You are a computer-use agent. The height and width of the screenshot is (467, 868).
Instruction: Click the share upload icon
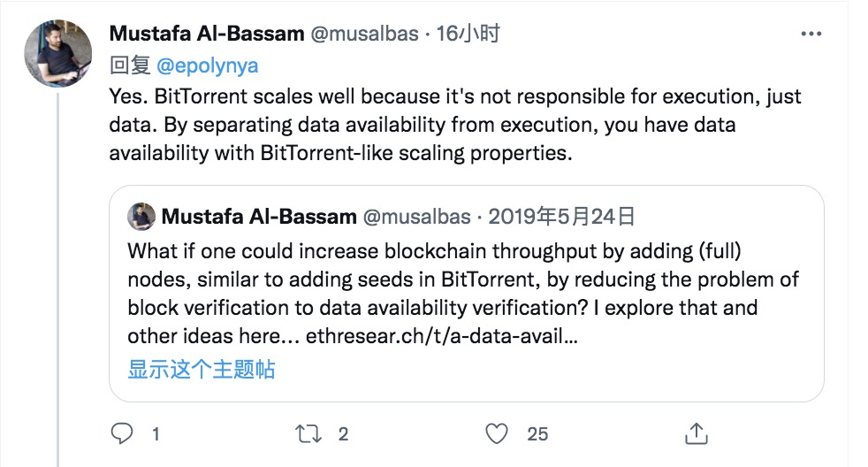(x=697, y=433)
